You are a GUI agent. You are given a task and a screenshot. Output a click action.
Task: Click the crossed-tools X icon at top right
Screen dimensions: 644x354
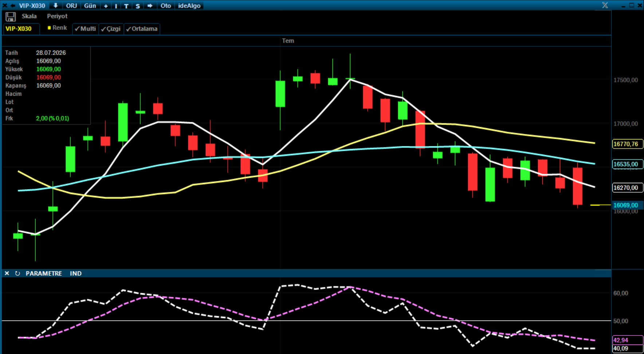click(605, 5)
